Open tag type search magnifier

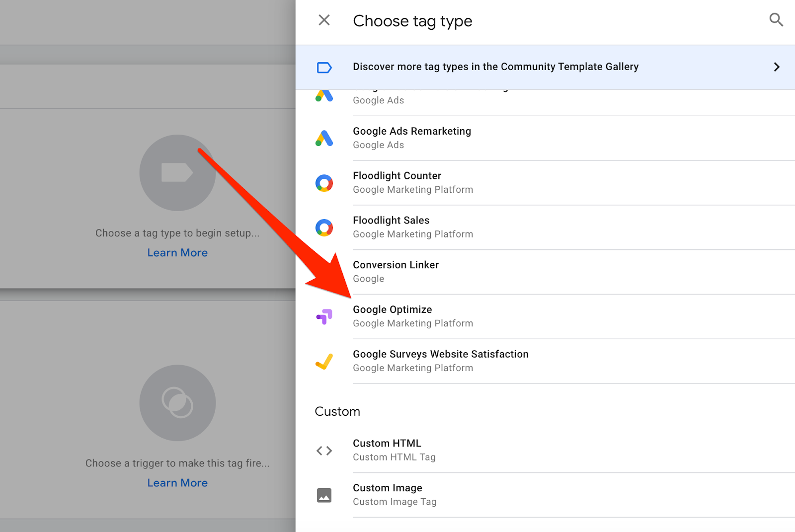(776, 20)
